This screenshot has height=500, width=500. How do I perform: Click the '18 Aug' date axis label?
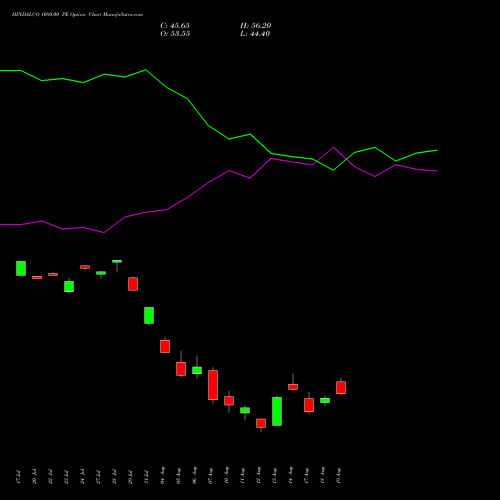[x=322, y=475]
